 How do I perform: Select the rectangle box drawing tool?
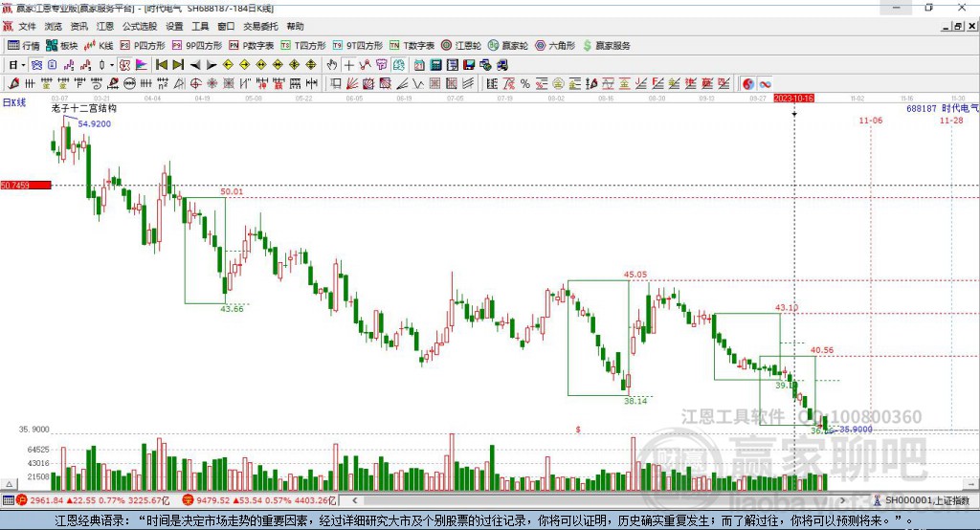335,84
